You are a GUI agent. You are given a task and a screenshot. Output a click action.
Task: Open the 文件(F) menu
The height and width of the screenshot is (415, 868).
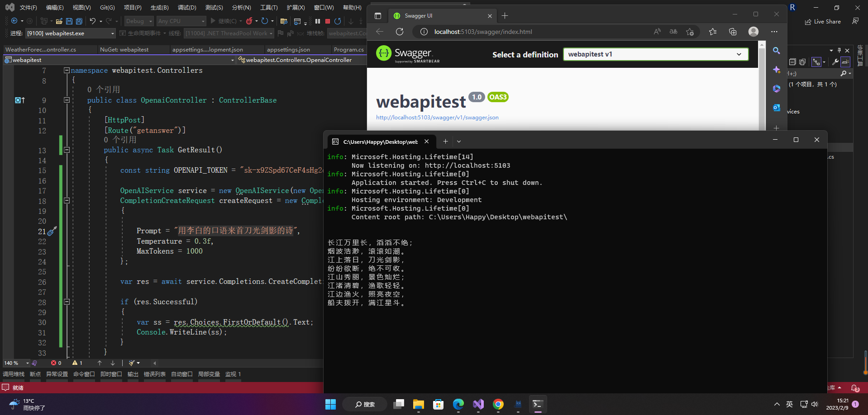29,8
